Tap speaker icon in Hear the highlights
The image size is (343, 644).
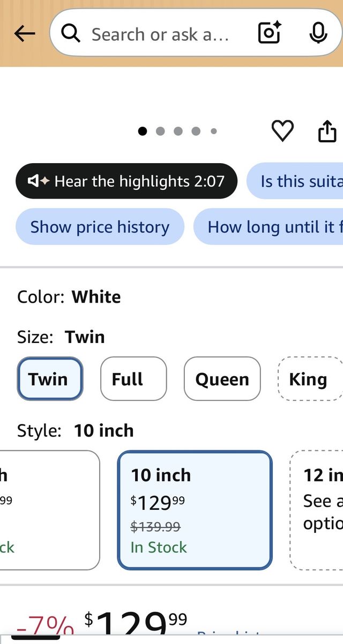pyautogui.click(x=39, y=181)
